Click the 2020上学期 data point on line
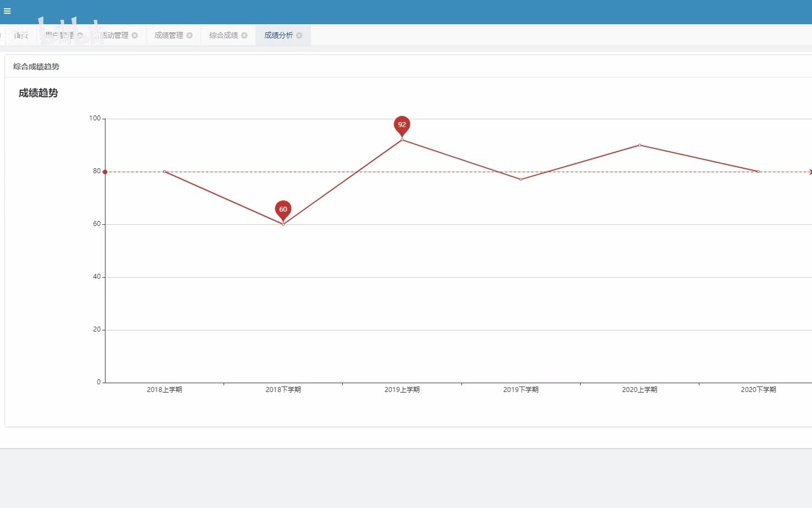This screenshot has height=508, width=812. 639,145
